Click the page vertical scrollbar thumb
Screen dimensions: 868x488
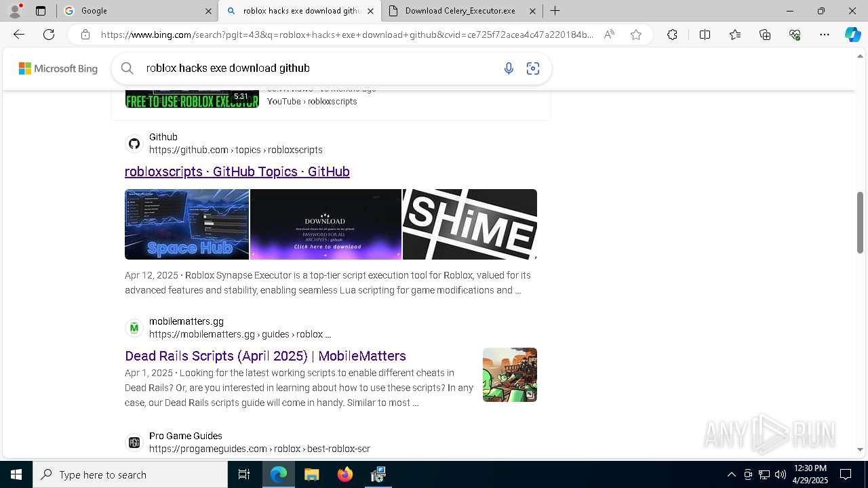click(x=861, y=222)
